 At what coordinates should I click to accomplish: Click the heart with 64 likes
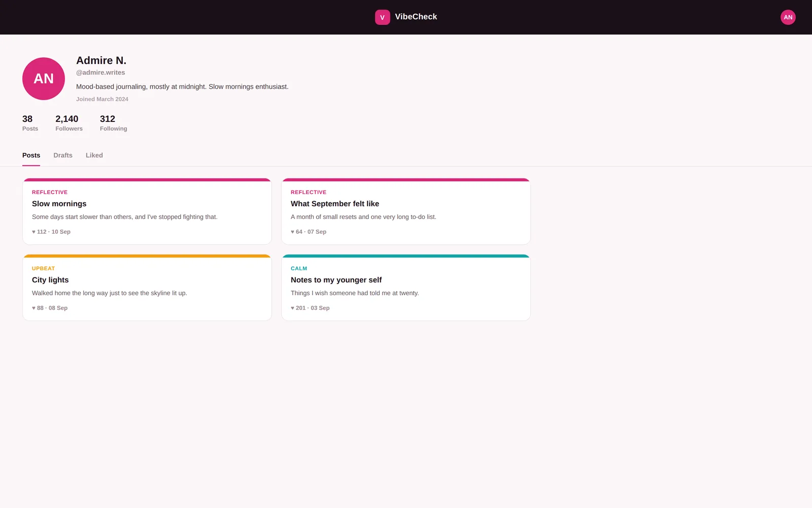293,232
